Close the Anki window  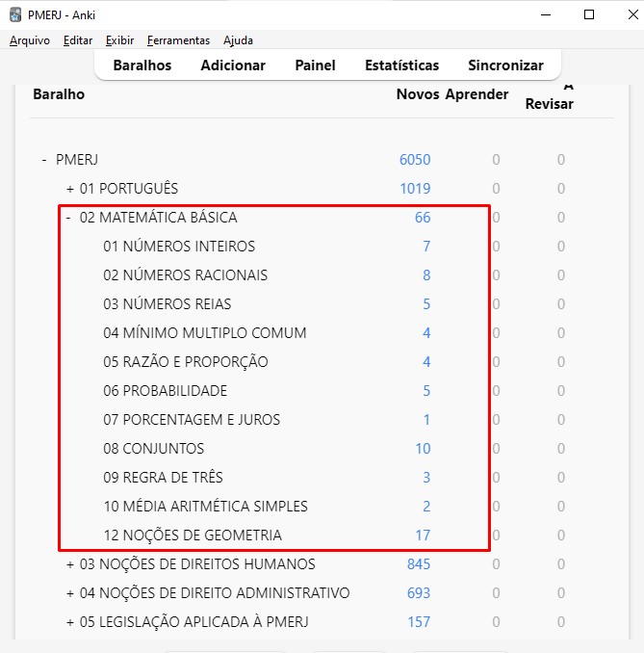(x=633, y=15)
